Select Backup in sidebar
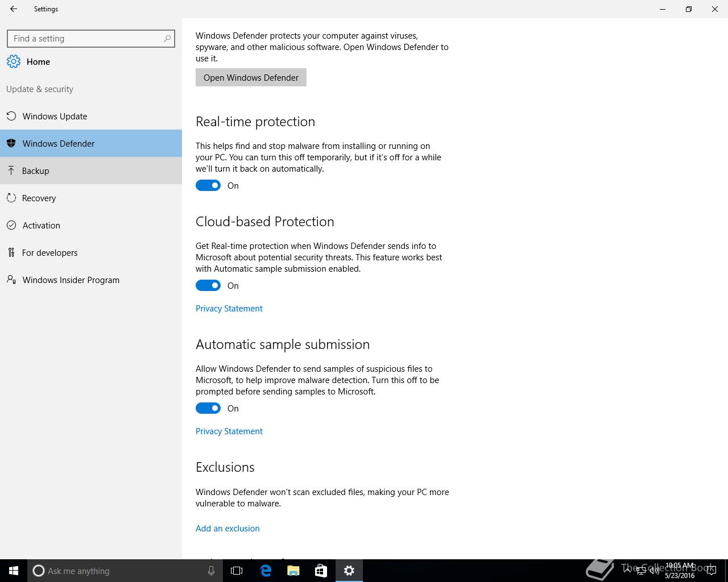This screenshot has height=582, width=728. 91,171
